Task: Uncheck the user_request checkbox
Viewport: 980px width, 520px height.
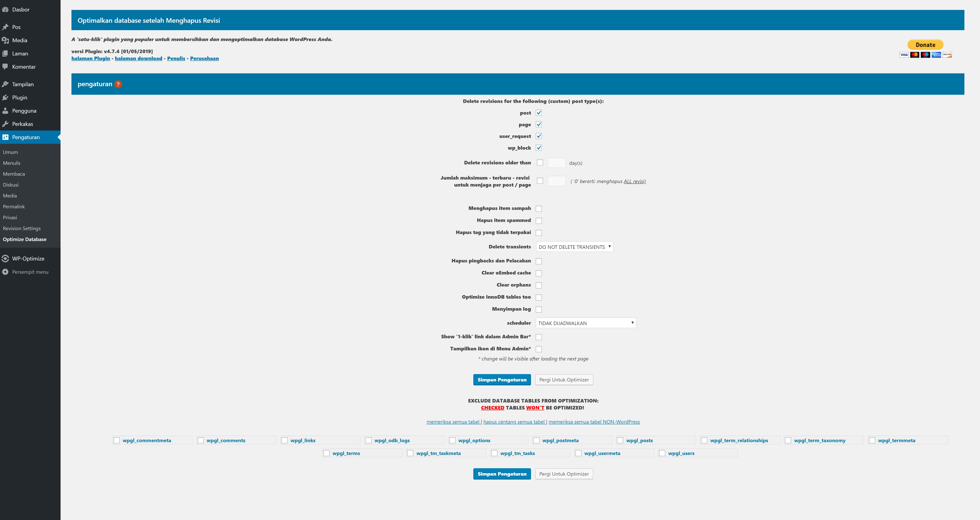Action: [x=539, y=136]
